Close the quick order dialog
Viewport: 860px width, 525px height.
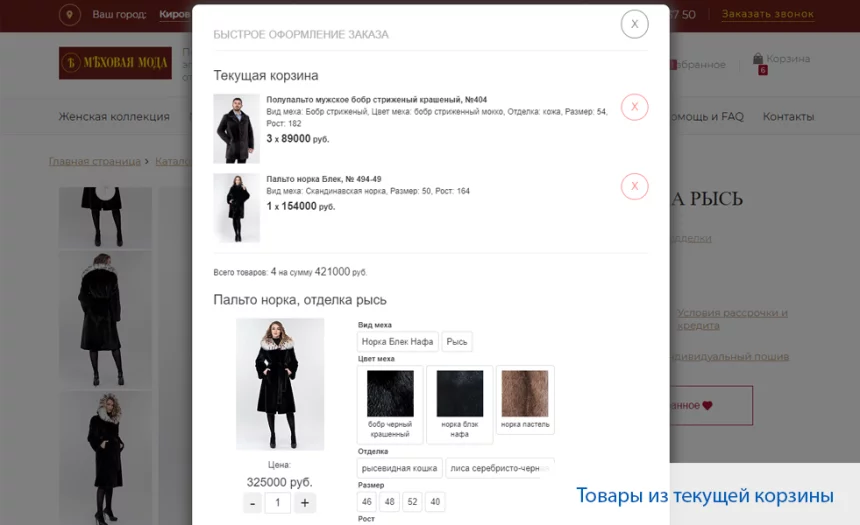[634, 24]
